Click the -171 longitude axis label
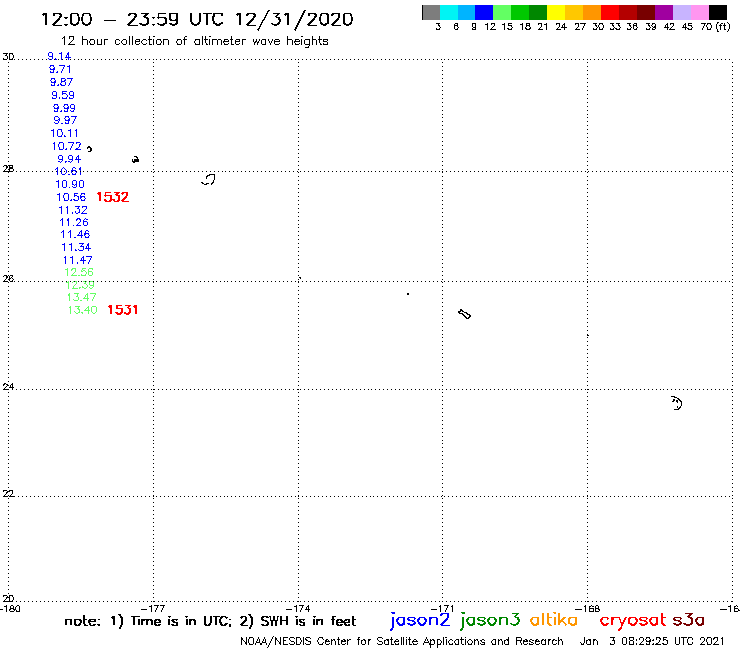740x650 pixels. (442, 608)
